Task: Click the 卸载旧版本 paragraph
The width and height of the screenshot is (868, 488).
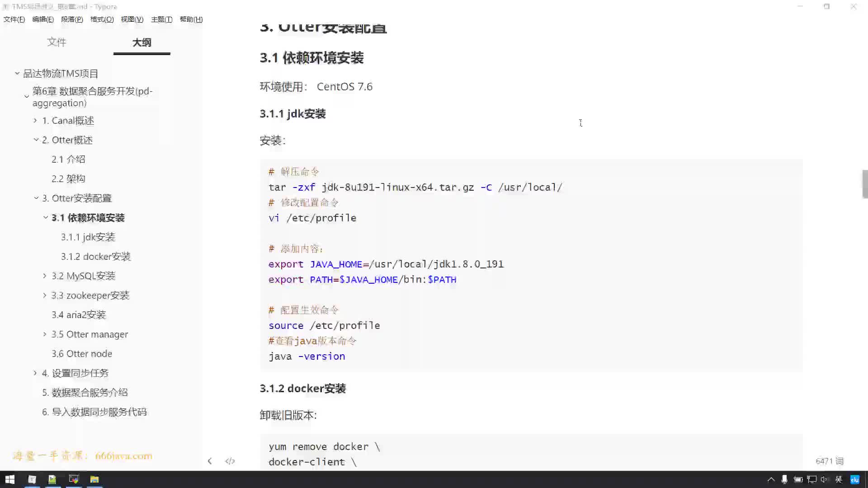Action: point(288,415)
